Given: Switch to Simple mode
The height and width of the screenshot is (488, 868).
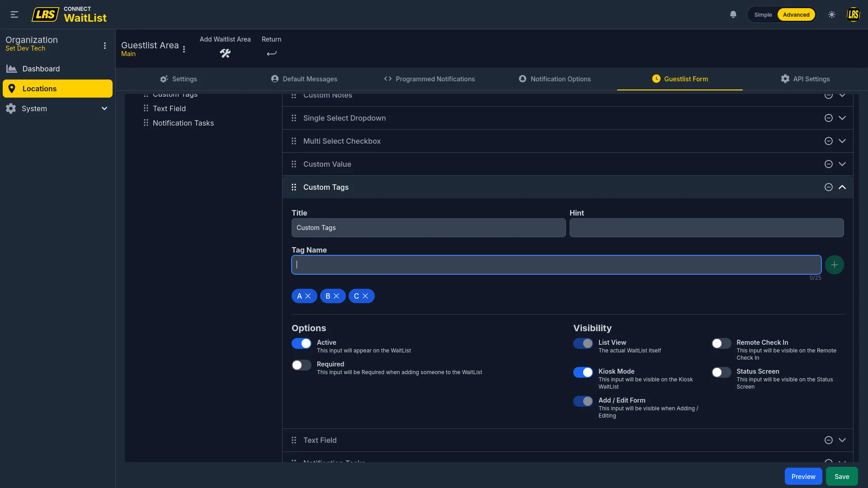Looking at the screenshot, I should [x=763, y=14].
